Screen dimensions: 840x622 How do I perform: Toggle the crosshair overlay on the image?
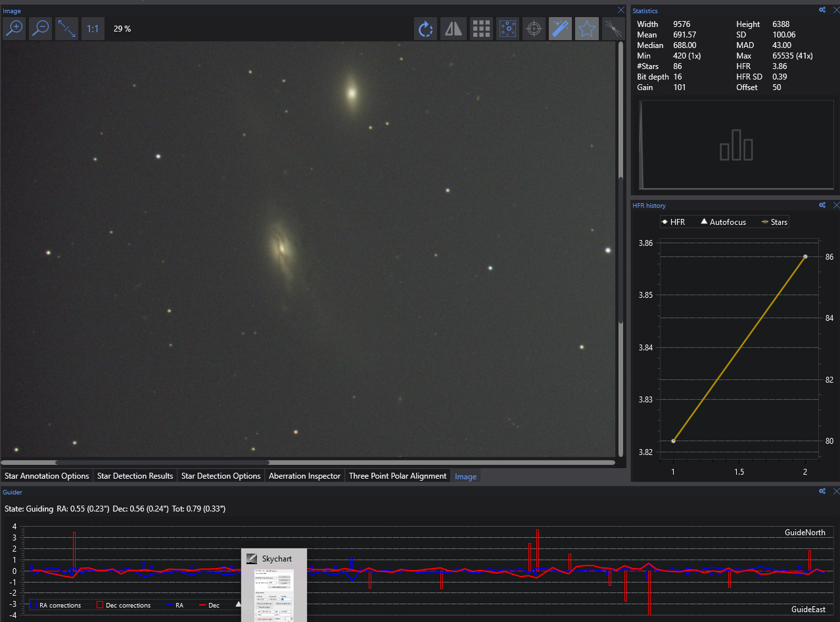click(534, 29)
